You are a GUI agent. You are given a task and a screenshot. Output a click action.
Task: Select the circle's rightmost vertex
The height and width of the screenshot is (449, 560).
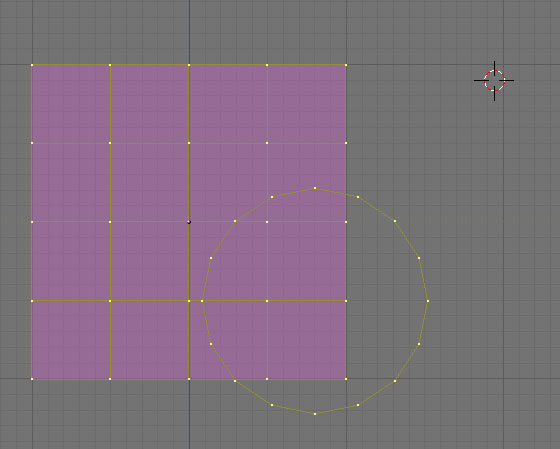pos(428,301)
